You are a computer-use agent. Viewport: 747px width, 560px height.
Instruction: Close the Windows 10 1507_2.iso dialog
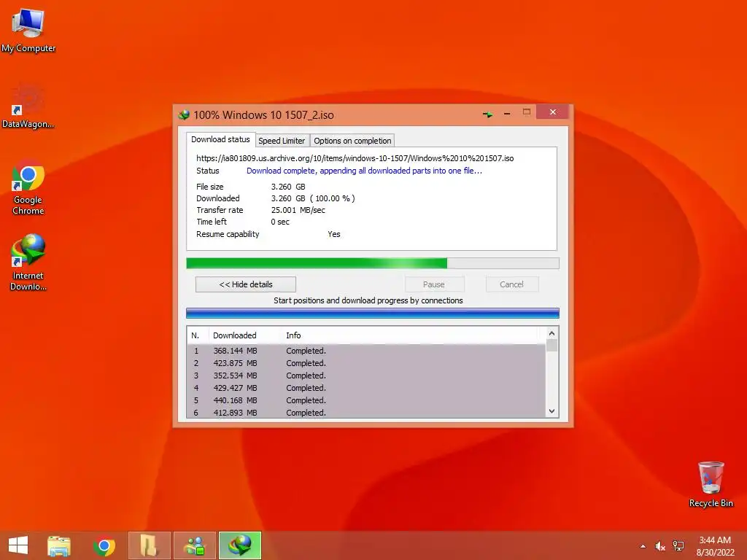click(x=553, y=112)
